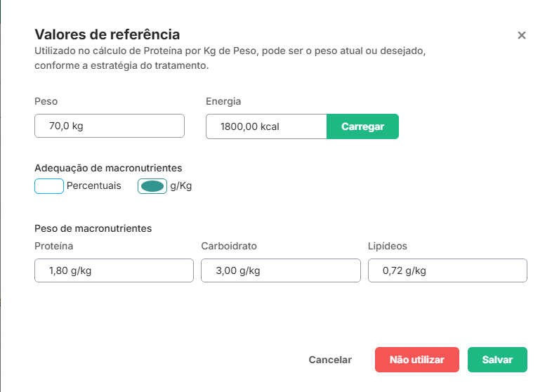Click the g/Kg text label
This screenshot has width=559, height=392.
tap(181, 186)
